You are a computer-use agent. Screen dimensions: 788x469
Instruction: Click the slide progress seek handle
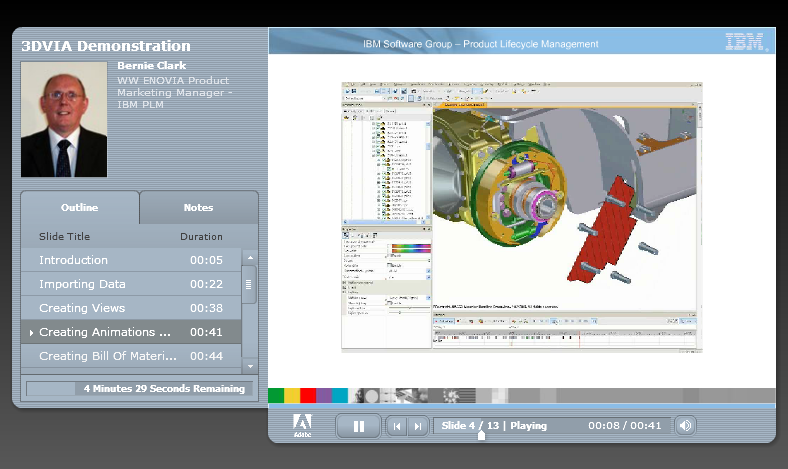tap(481, 435)
